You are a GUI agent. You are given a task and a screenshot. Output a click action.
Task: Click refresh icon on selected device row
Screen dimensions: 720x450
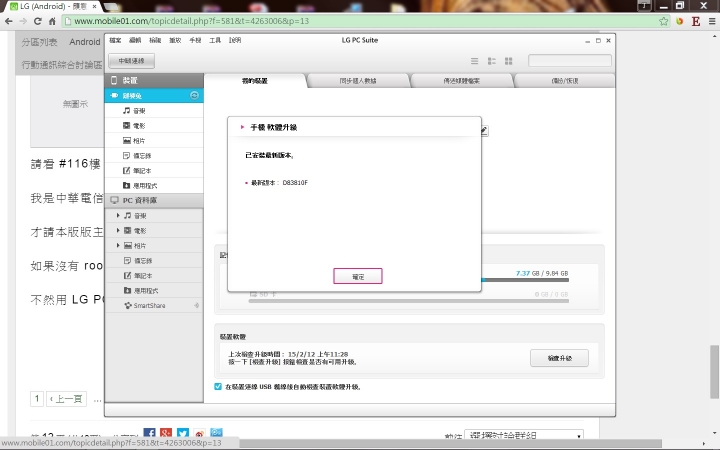click(194, 96)
